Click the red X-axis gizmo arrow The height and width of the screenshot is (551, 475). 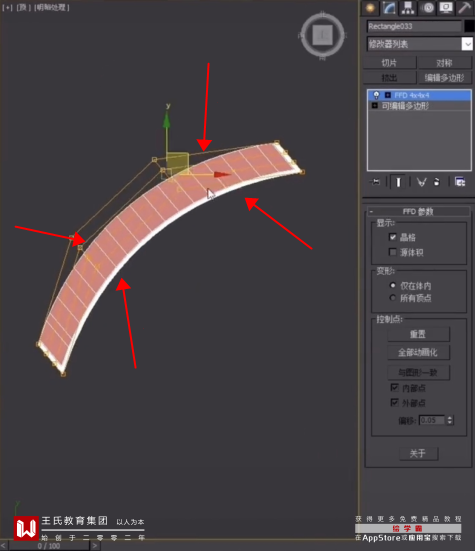(222, 174)
